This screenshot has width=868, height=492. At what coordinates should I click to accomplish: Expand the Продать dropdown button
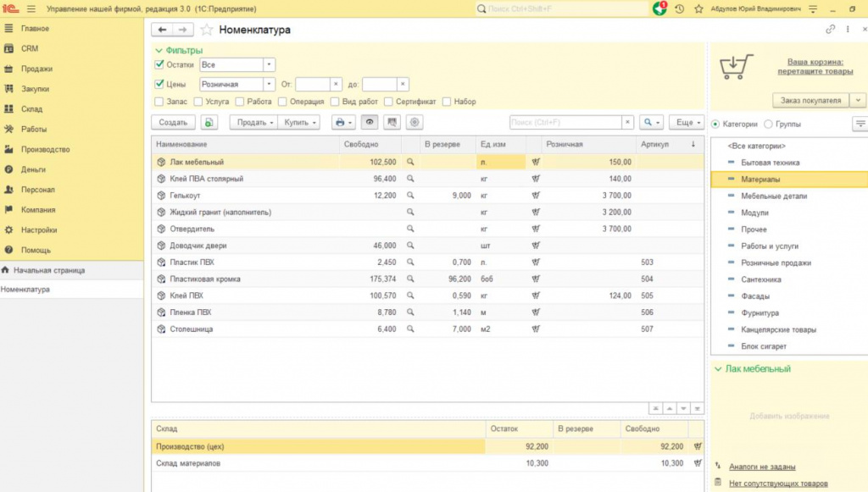253,122
